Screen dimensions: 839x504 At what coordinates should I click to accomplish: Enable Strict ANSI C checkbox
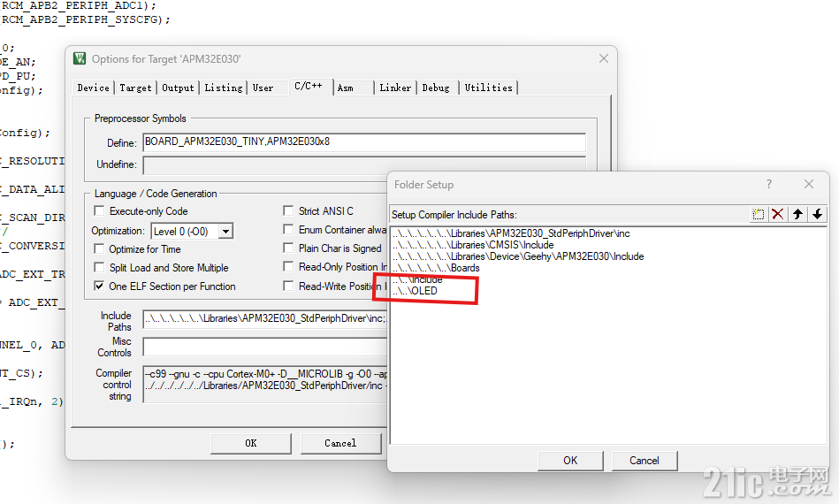pyautogui.click(x=288, y=210)
